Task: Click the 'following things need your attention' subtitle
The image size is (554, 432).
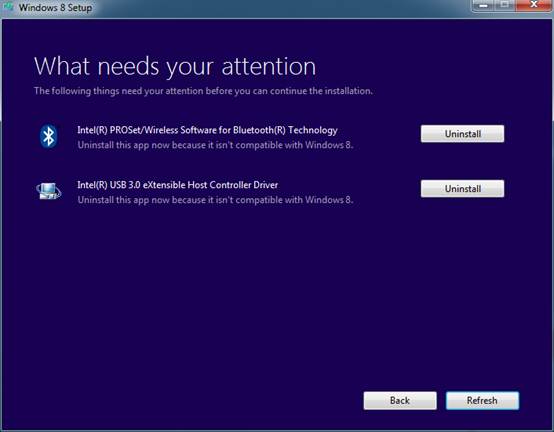Action: 203,91
